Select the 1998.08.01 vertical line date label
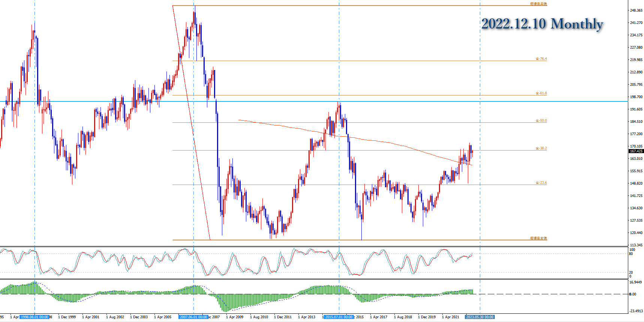 point(34,317)
